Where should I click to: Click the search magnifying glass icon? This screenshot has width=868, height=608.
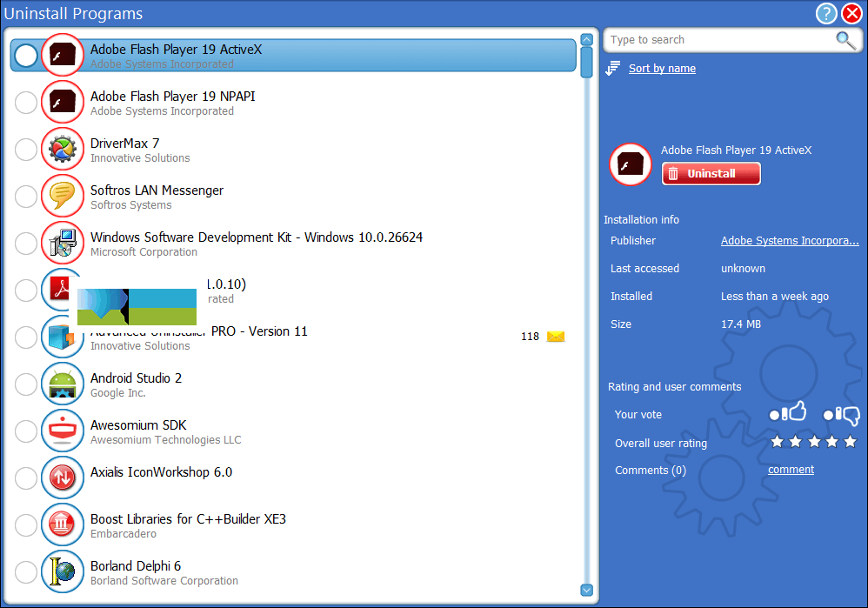[845, 40]
